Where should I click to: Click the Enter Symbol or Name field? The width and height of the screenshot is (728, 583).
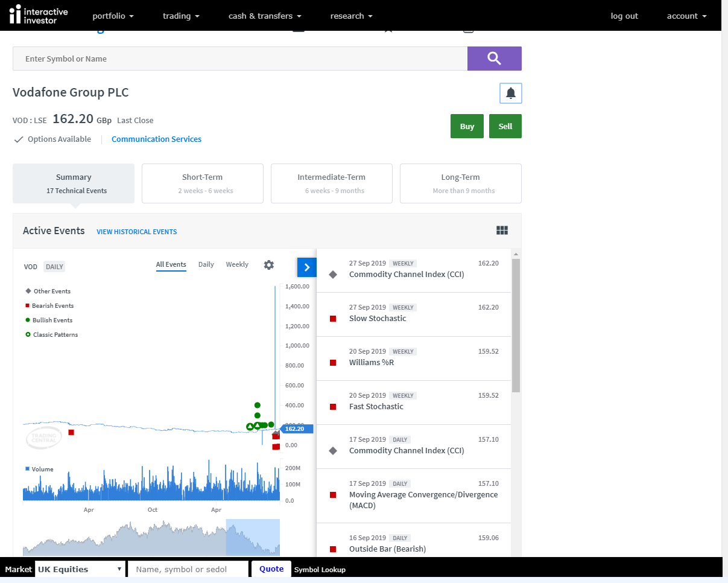pos(239,59)
